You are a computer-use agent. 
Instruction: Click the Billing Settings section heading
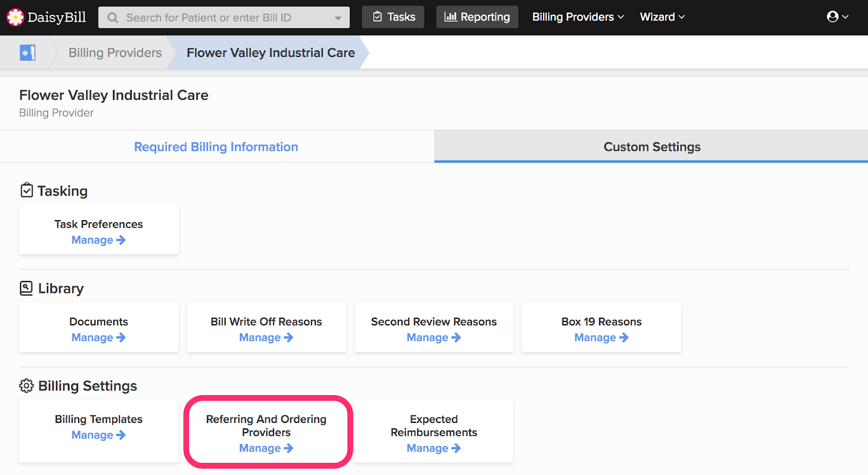pyautogui.click(x=87, y=386)
